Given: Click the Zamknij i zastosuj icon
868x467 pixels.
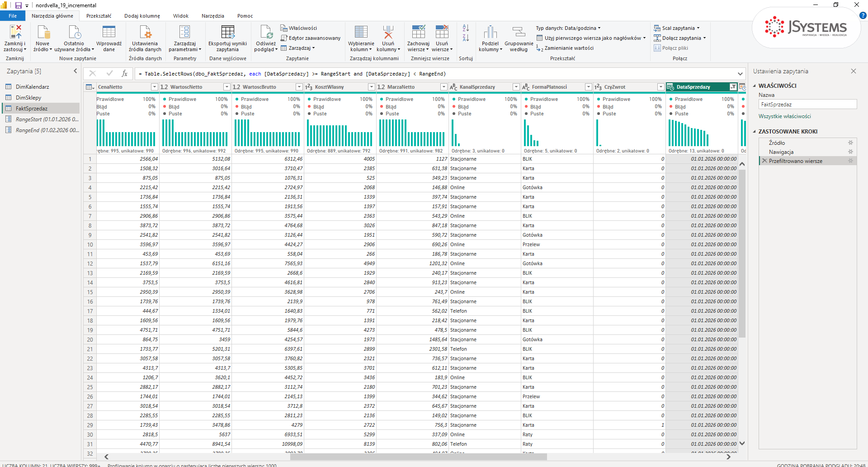Looking at the screenshot, I should (x=15, y=31).
